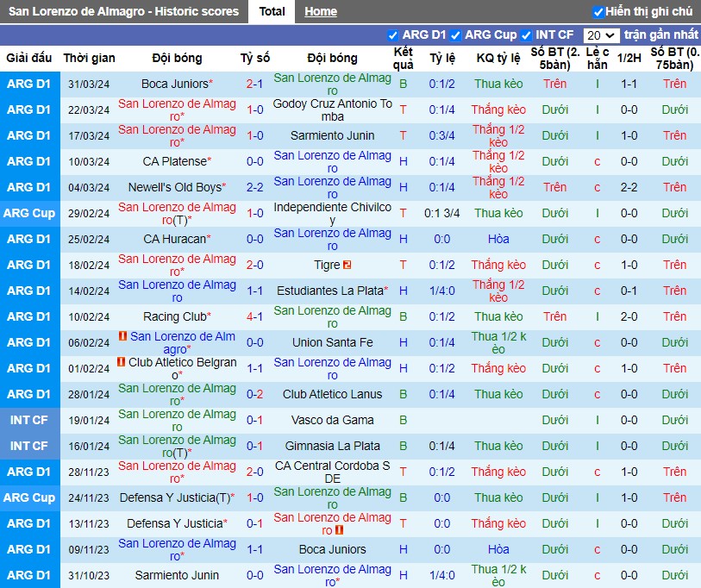
Task: Click the 1/4:0 odds on Estudiantes row
Action: (x=441, y=291)
